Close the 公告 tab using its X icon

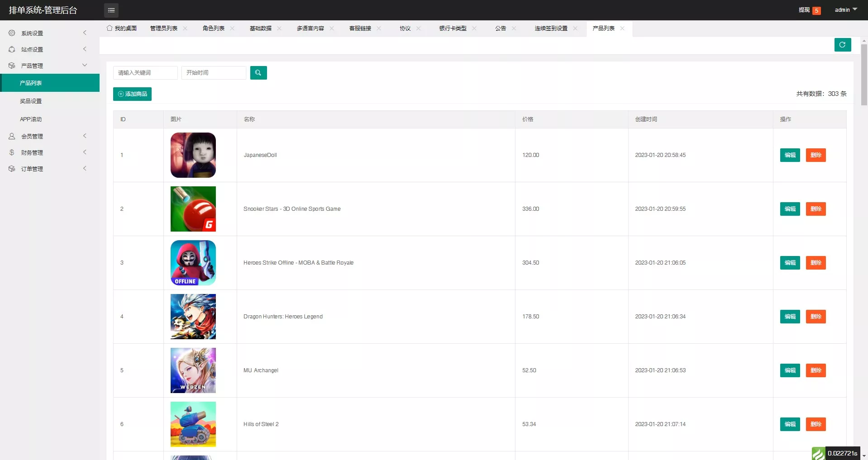click(514, 28)
